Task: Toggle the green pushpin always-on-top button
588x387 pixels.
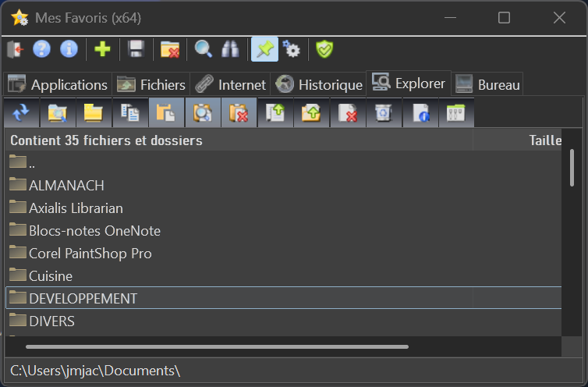Action: 264,49
